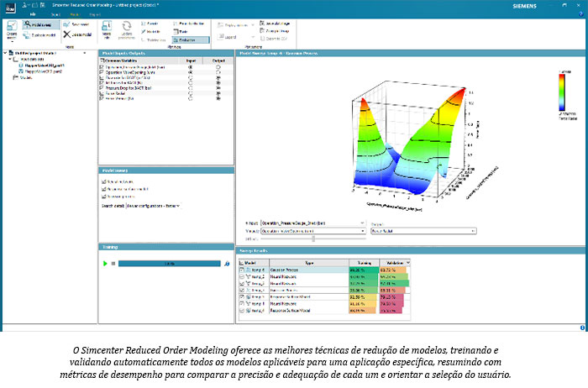The width and height of the screenshot is (588, 388).
Task: Click the Validation column sort arrow
Action: click(x=407, y=263)
